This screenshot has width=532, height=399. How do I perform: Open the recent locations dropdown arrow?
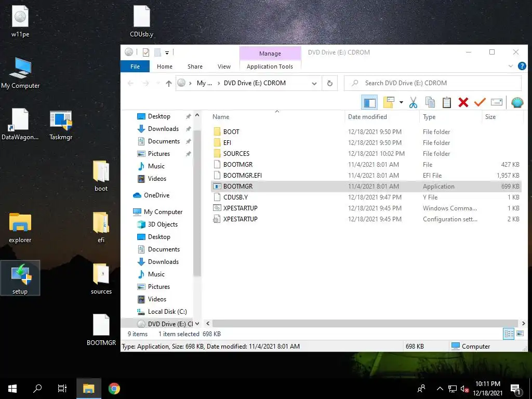157,83
